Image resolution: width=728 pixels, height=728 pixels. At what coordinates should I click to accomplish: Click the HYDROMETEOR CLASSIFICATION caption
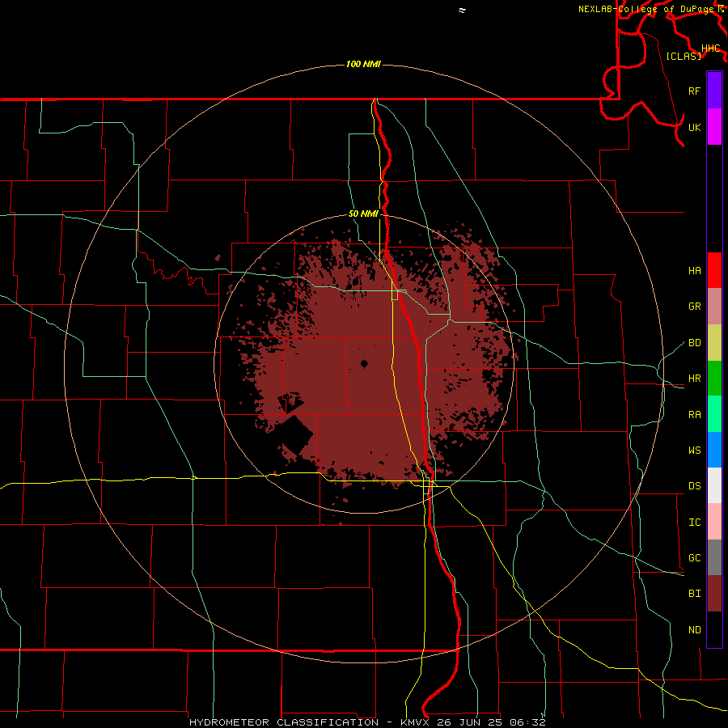(284, 722)
